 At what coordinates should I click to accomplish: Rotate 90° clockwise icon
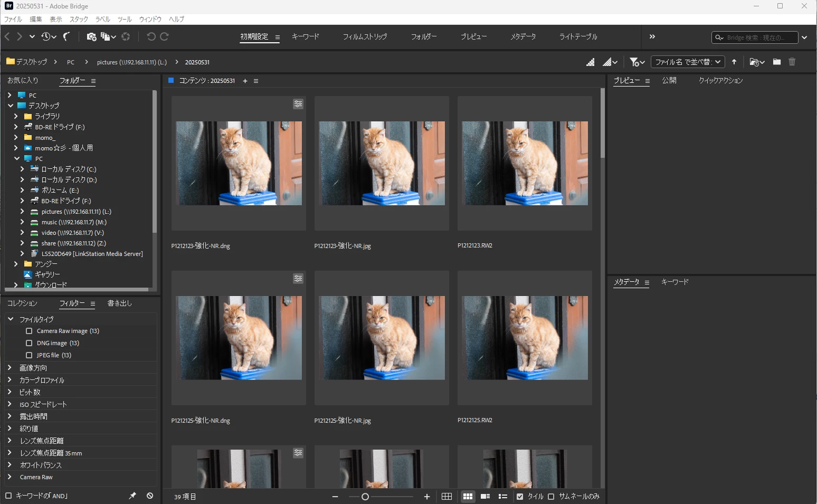pos(164,36)
